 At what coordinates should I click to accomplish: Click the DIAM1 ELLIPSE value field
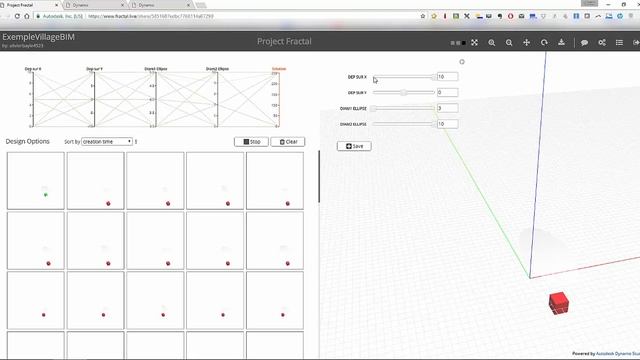(x=447, y=108)
